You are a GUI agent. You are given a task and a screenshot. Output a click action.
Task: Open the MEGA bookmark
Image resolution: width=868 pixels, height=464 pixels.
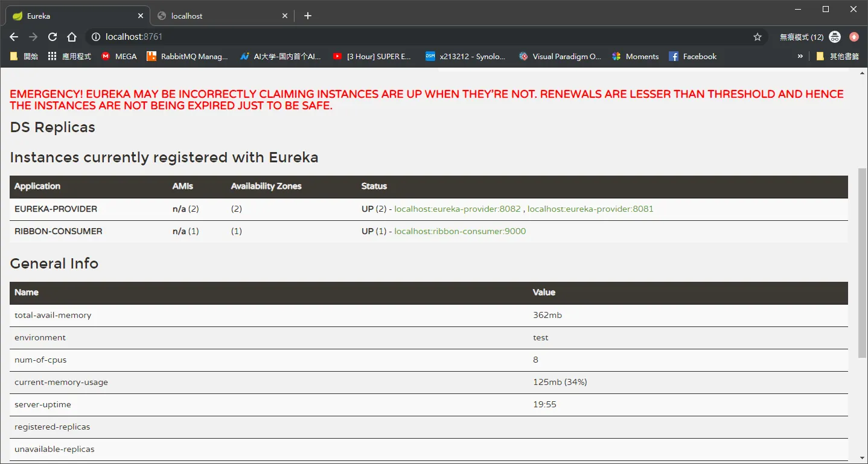point(119,56)
